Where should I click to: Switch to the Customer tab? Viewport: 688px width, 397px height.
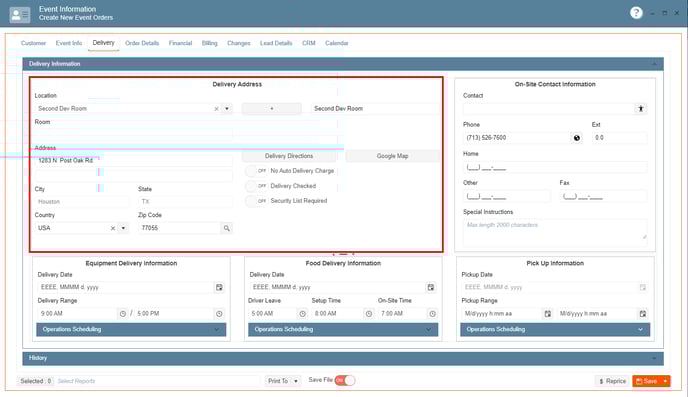tap(33, 43)
